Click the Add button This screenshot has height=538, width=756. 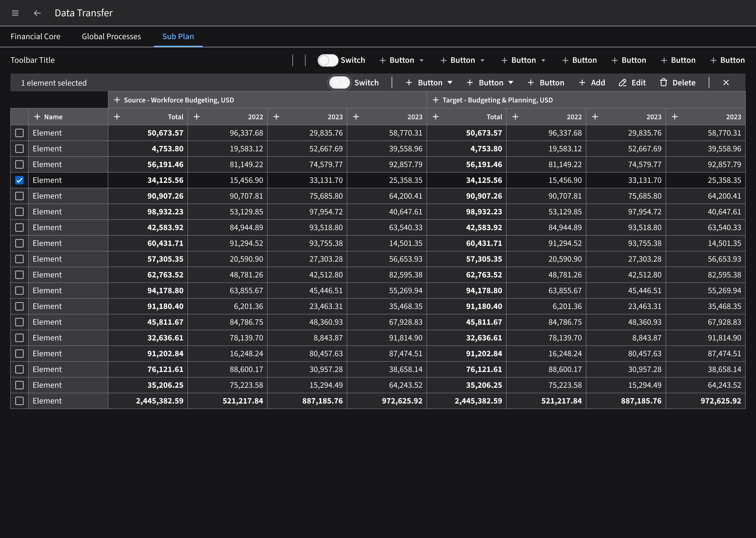click(592, 83)
